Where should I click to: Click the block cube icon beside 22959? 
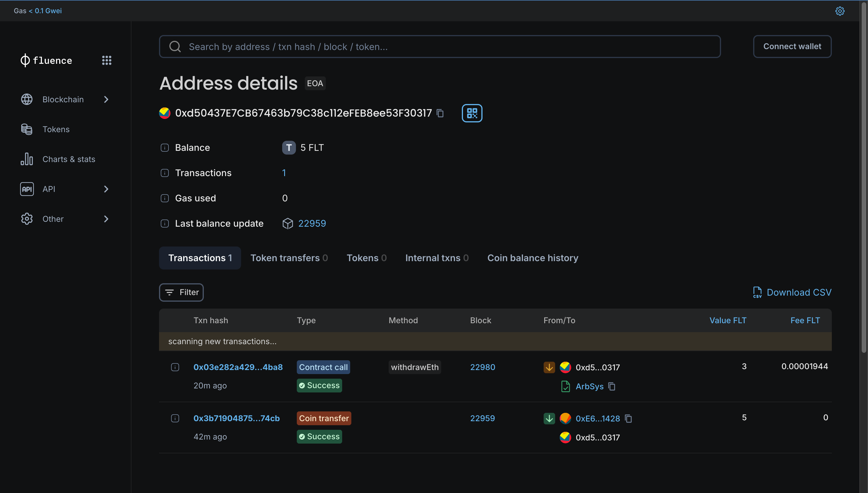point(288,223)
